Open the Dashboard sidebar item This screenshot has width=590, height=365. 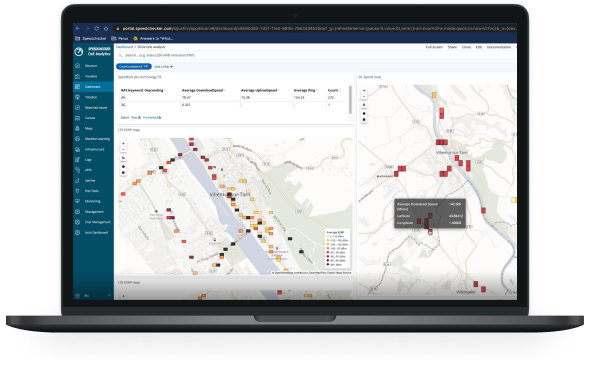point(92,87)
